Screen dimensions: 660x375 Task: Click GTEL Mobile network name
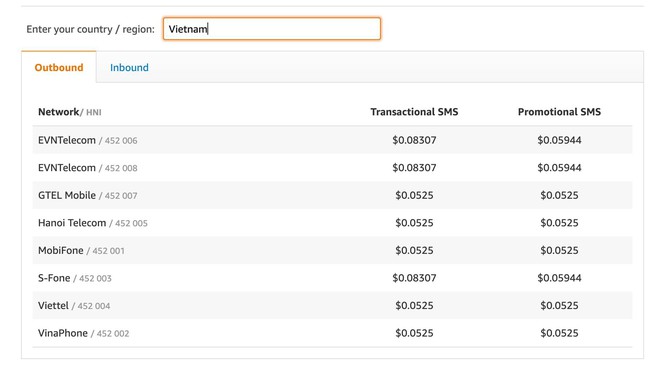[x=67, y=195]
